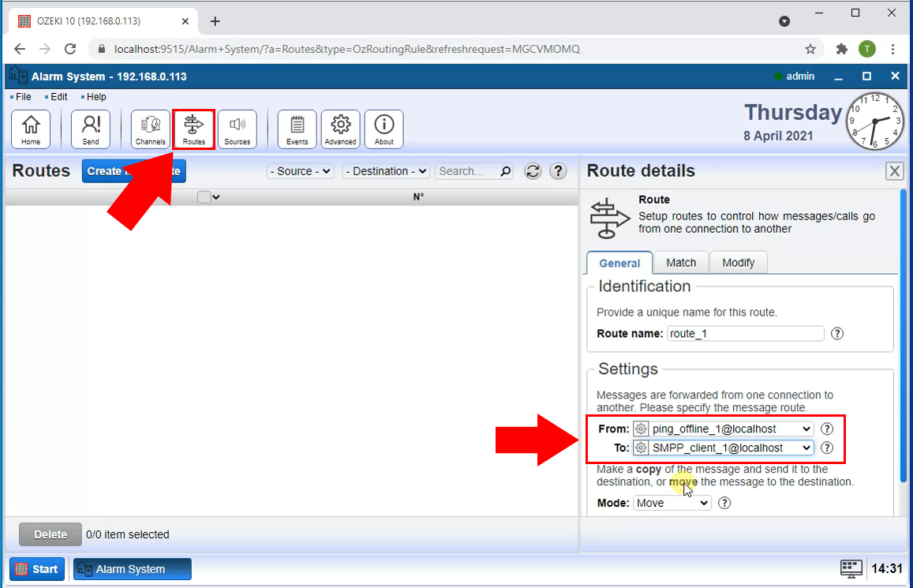Click the help icon beside routes search
This screenshot has width=913, height=588.
pyautogui.click(x=558, y=171)
